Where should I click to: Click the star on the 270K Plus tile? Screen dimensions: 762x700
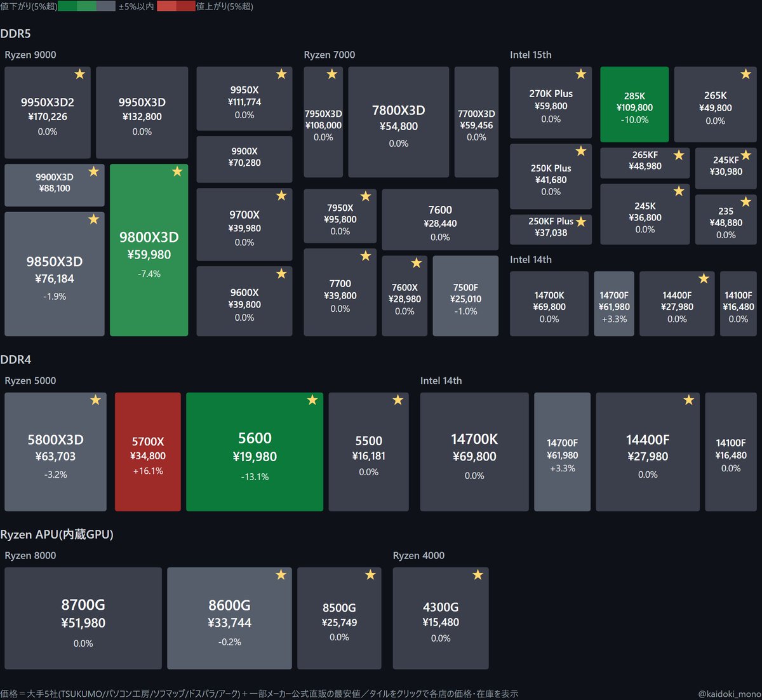pos(580,74)
